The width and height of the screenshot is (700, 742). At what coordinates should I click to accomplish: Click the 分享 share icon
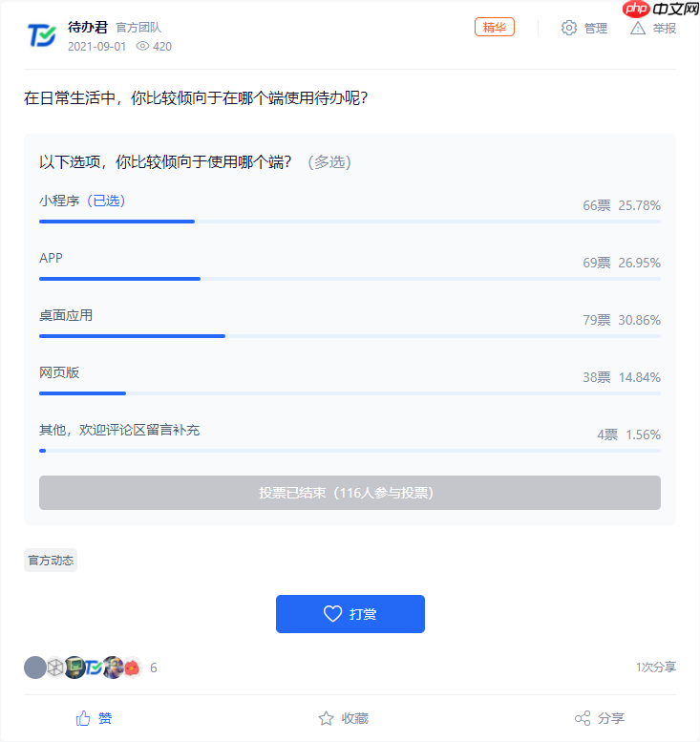click(x=583, y=718)
